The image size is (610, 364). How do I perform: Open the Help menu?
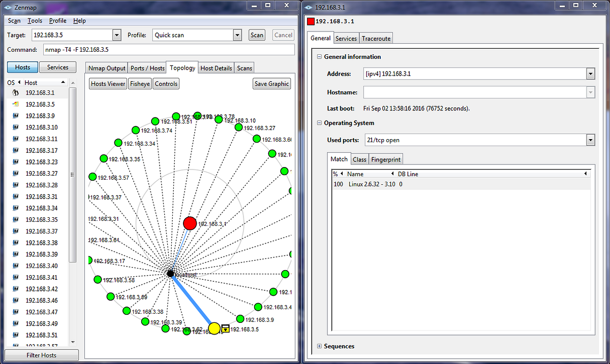[x=79, y=21]
